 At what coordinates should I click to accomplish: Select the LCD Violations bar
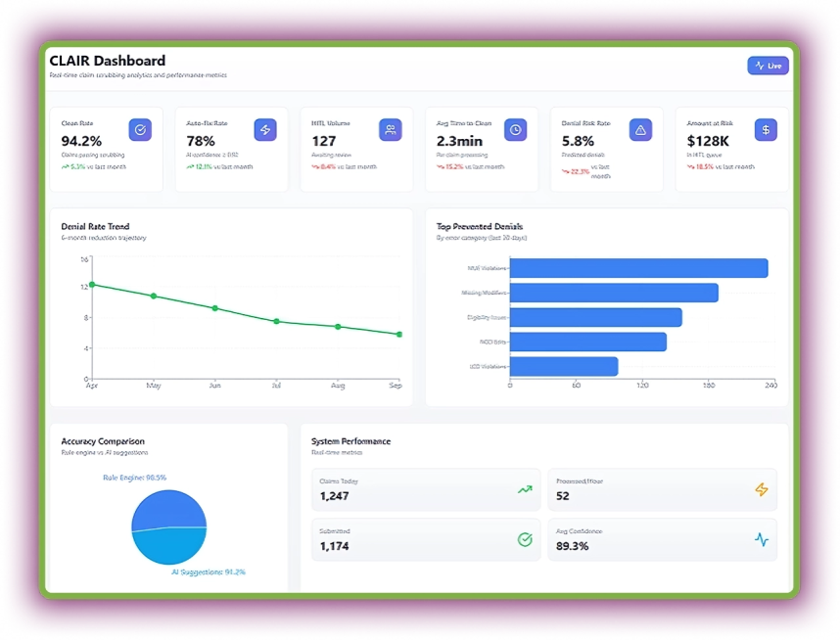pyautogui.click(x=563, y=366)
